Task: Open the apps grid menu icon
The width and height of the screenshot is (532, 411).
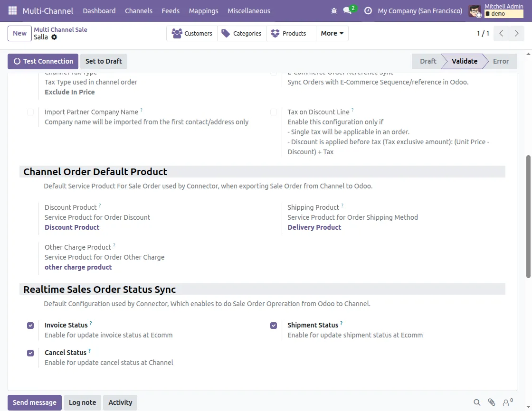Action: coord(12,10)
